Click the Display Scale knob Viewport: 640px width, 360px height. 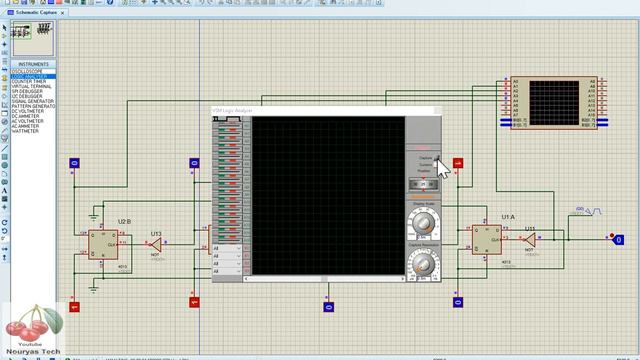point(423,223)
